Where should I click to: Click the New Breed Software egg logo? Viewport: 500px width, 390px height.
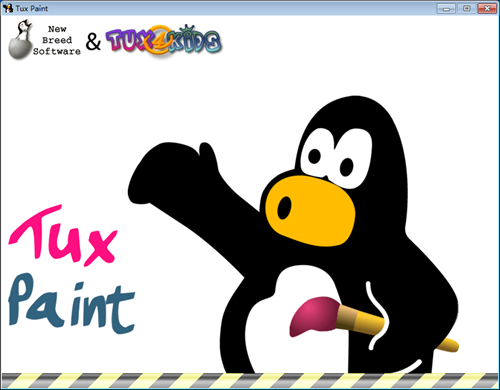(x=21, y=39)
